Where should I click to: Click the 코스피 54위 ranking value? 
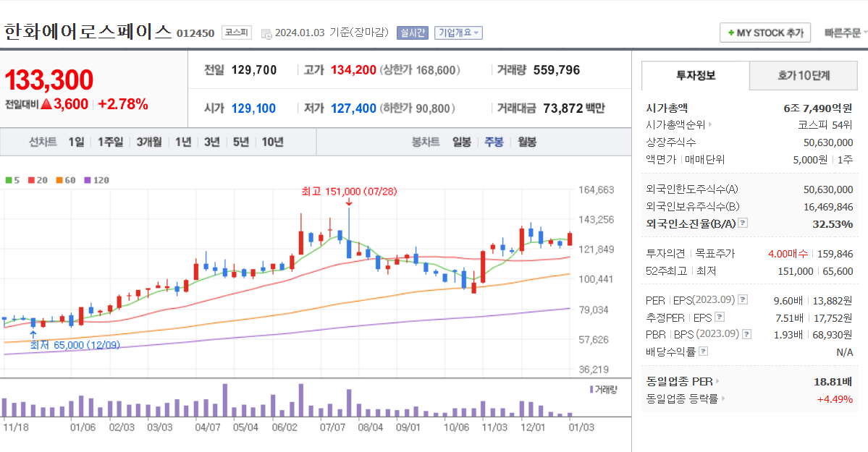[x=825, y=125]
